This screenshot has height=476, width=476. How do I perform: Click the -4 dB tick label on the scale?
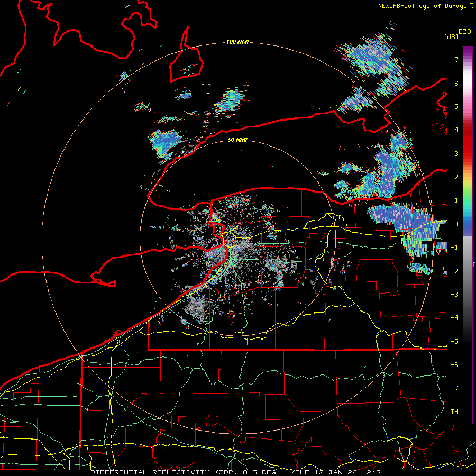pyautogui.click(x=454, y=318)
